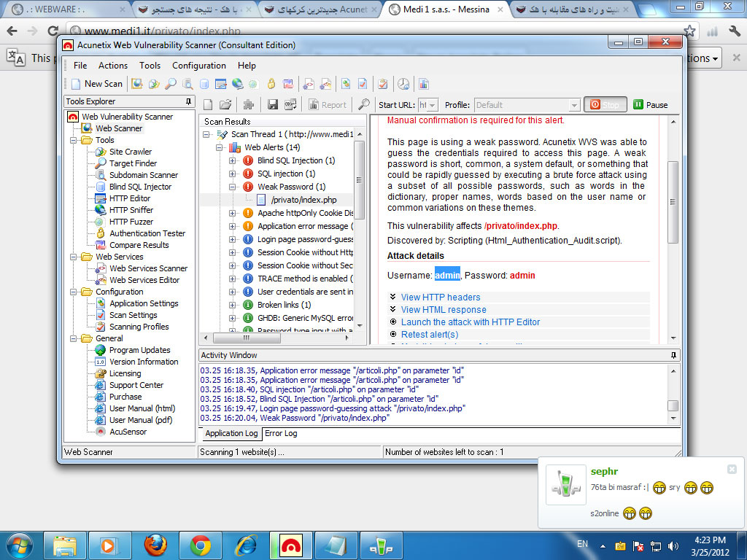747x560 pixels.
Task: Click the New Scan toolbar button
Action: coord(97,84)
